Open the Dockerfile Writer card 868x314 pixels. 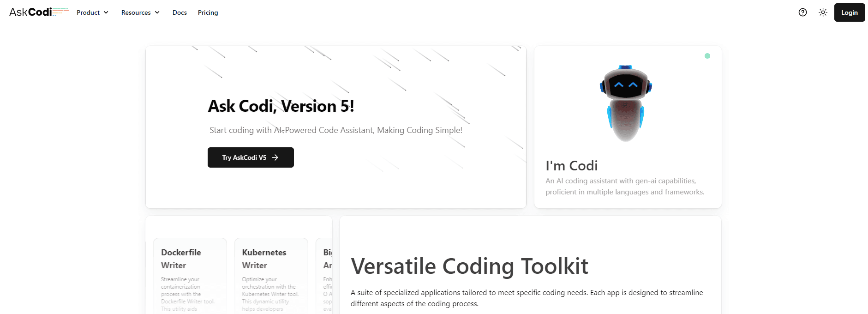click(x=190, y=276)
